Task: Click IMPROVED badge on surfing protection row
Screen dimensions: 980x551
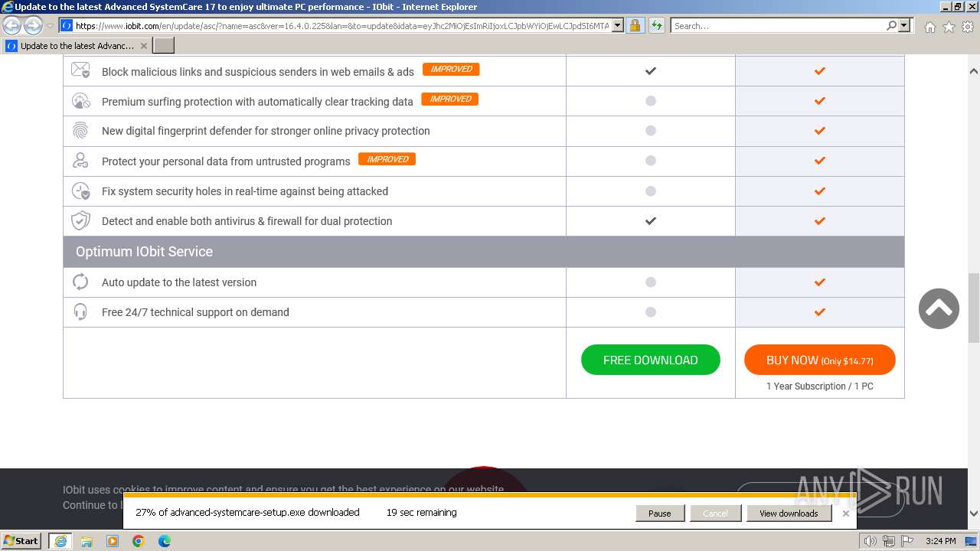Action: point(450,99)
